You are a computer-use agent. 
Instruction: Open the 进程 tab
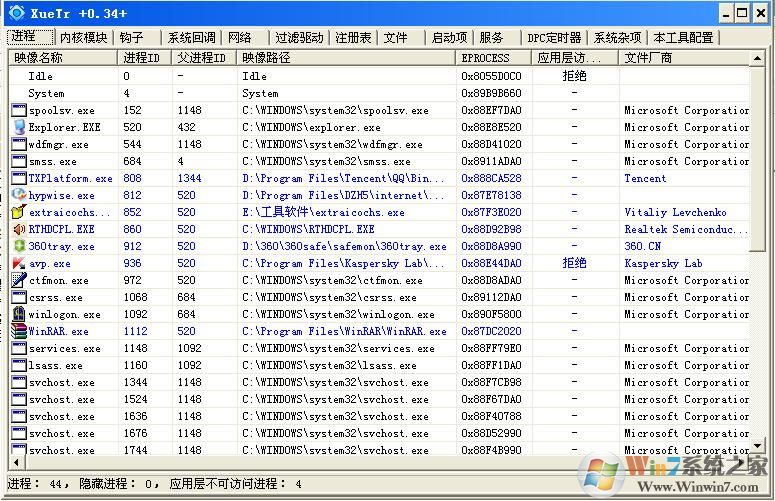(30, 37)
